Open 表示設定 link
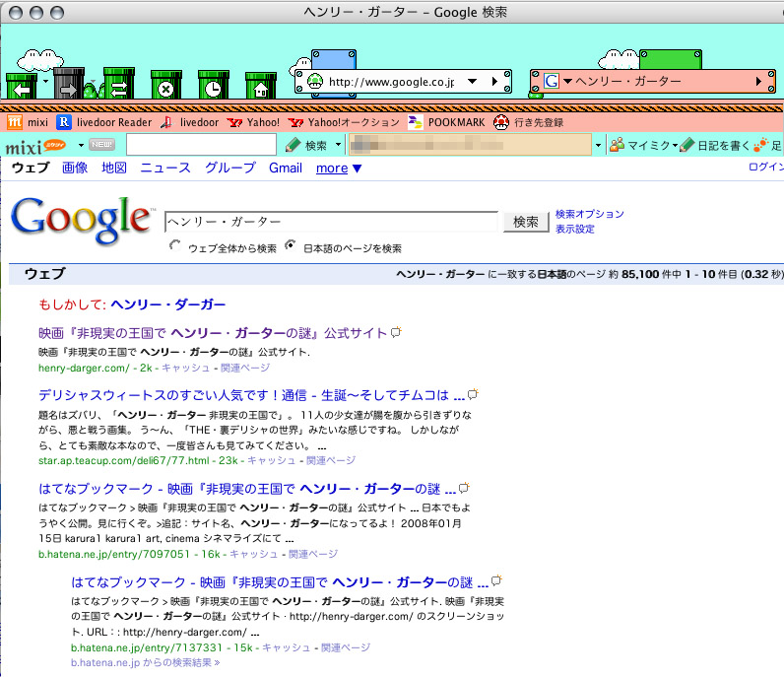This screenshot has width=784, height=677. [x=575, y=229]
